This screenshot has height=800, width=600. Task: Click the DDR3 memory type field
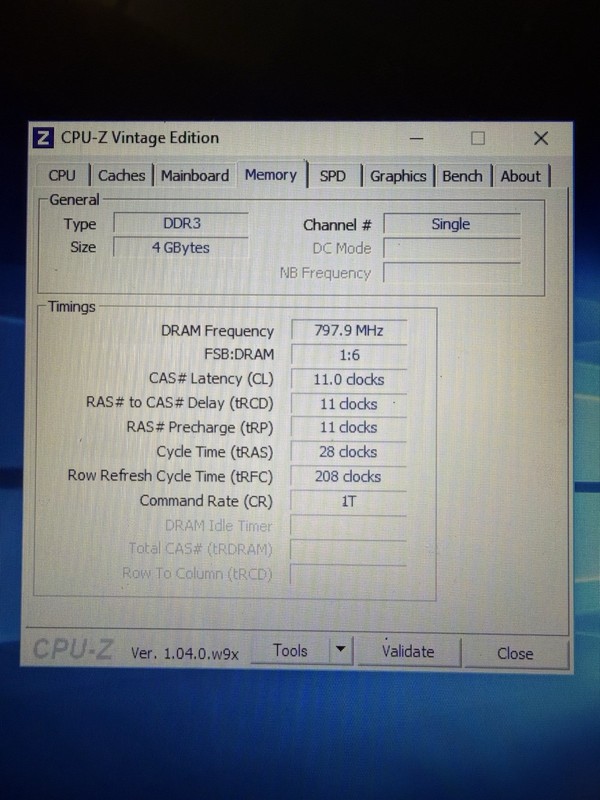(181, 223)
